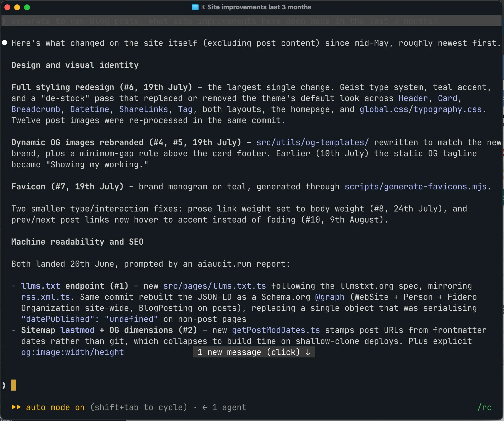
Task: Open the Breadcrumb component link
Action: pos(36,109)
